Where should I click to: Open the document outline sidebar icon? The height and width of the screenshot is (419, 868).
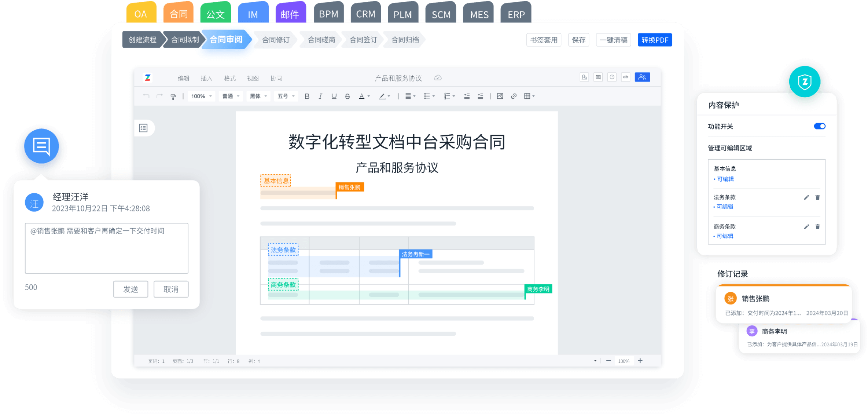(x=143, y=128)
